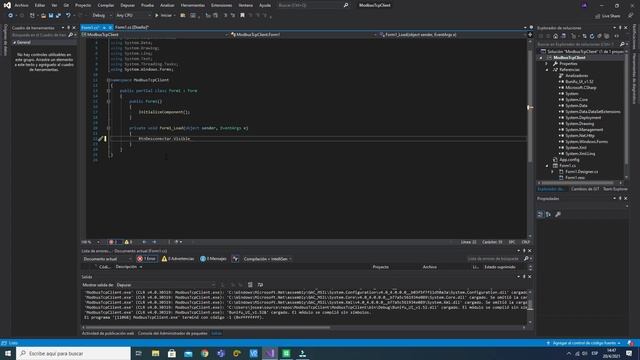The image size is (640, 360).
Task: Expand the Form1.Designer.cs node
Action: pyautogui.click(x=553, y=172)
